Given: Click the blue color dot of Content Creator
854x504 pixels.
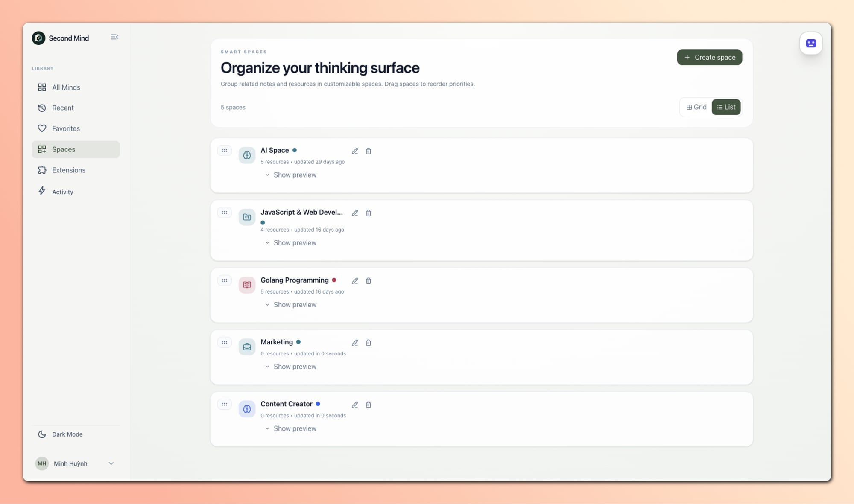Looking at the screenshot, I should pos(318,404).
